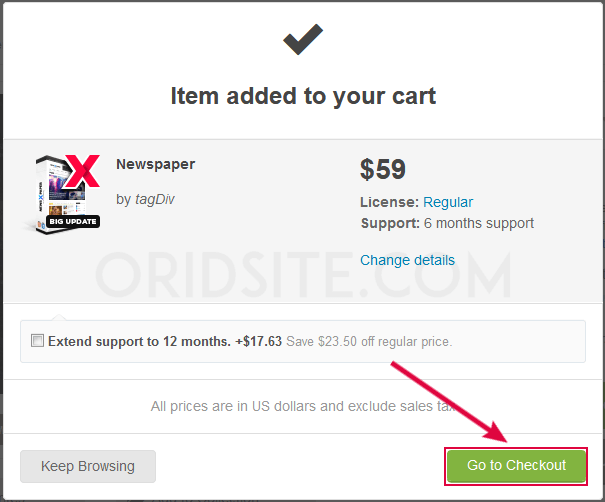Click the Extend support to 12 months label
Image resolution: width=605 pixels, height=502 pixels.
(x=139, y=341)
